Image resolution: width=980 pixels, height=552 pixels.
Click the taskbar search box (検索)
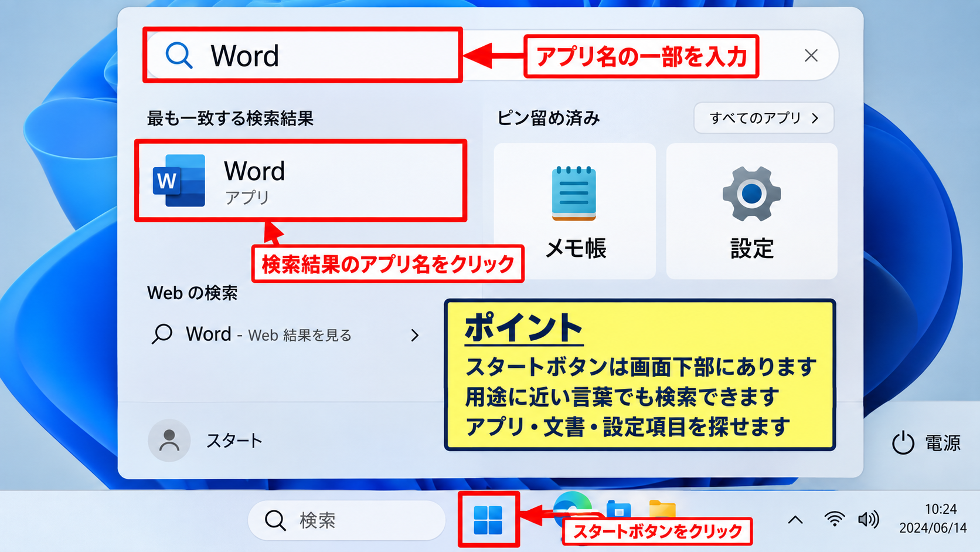click(x=347, y=520)
